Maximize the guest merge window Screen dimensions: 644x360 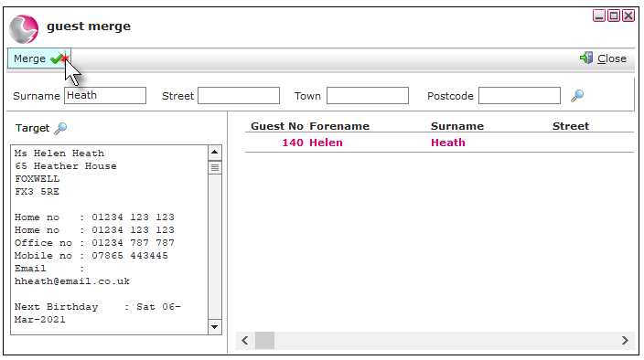pos(614,16)
